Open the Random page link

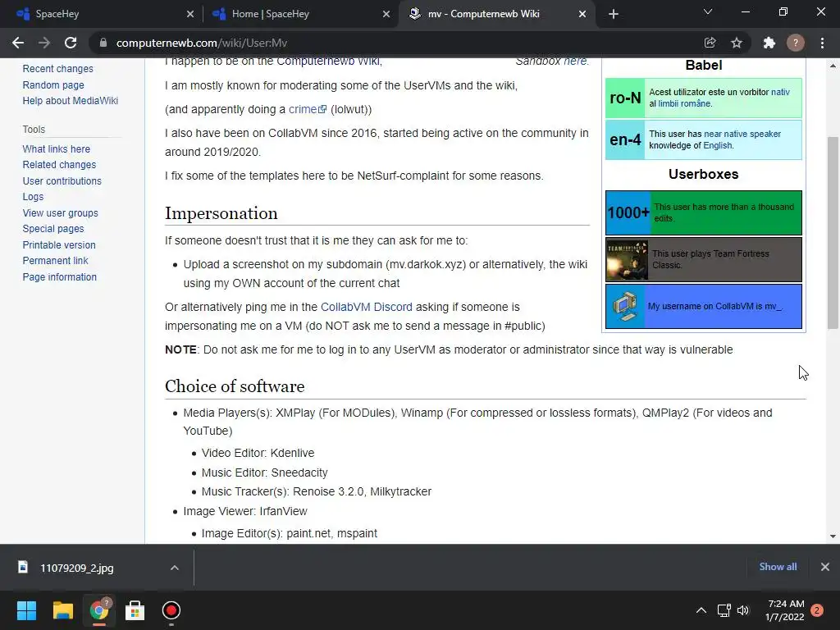[53, 84]
